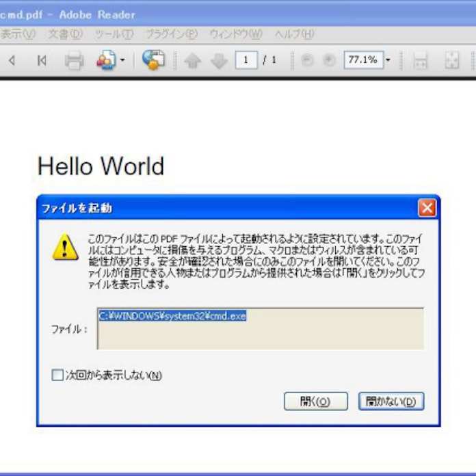This screenshot has width=476, height=476.
Task: Click the fit width page icon
Action: [x=421, y=61]
